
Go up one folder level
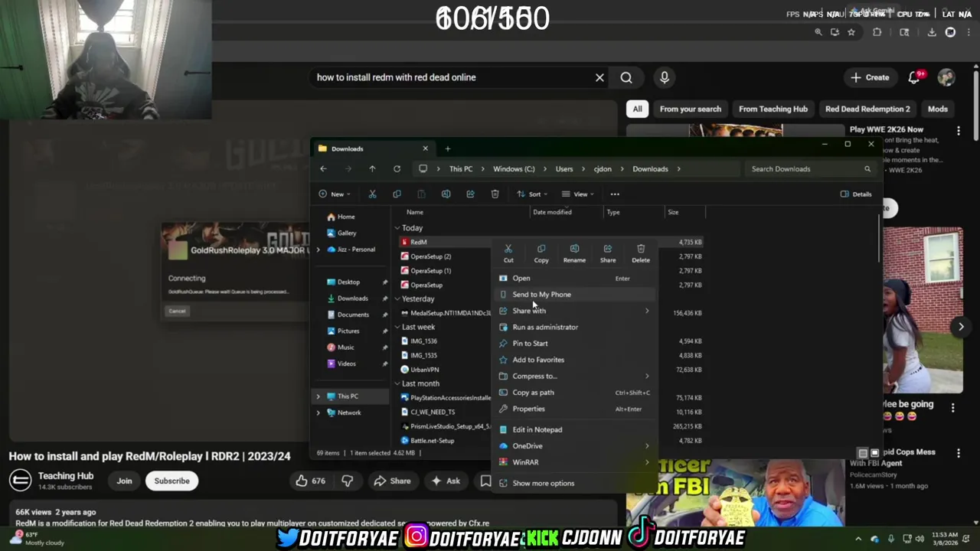point(372,169)
